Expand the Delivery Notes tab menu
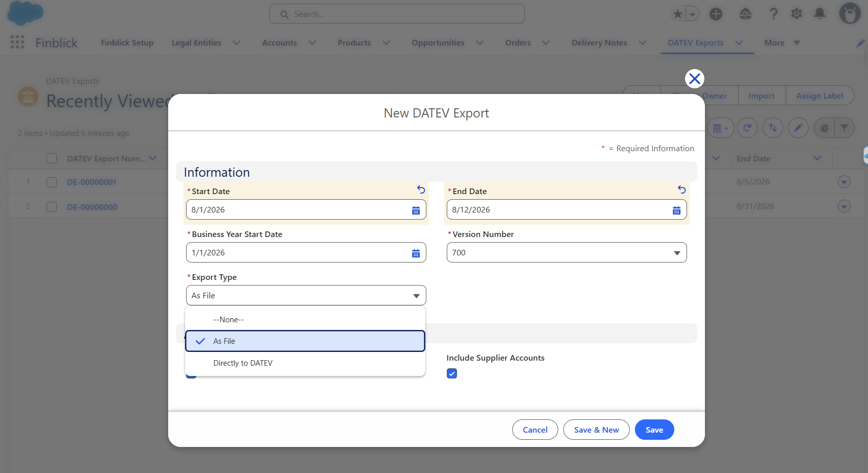This screenshot has height=473, width=868. pyautogui.click(x=643, y=43)
